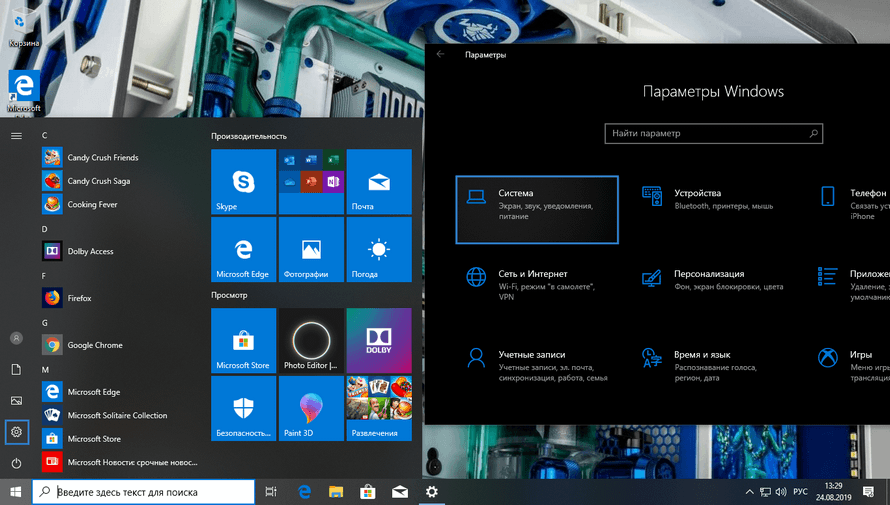The height and width of the screenshot is (505, 890).
Task: Open the taskbar clock and date
Action: click(x=833, y=492)
